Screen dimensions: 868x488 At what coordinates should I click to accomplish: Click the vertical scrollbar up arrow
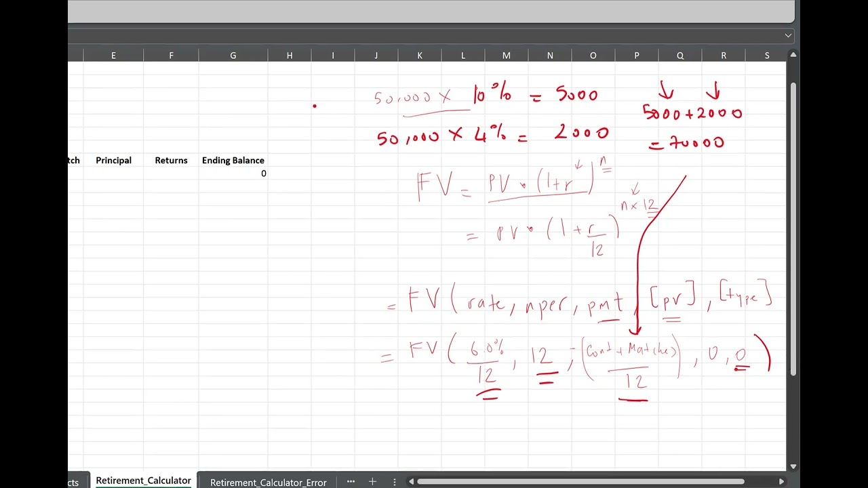tap(793, 55)
